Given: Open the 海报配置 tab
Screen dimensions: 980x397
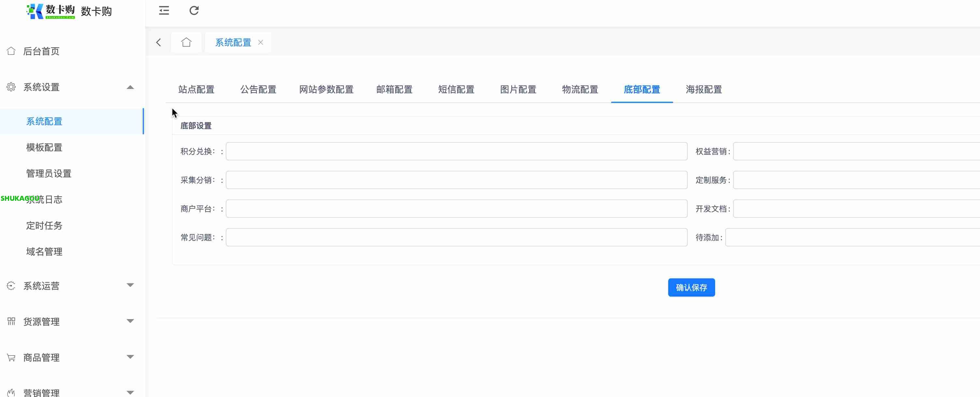Looking at the screenshot, I should click(x=703, y=89).
